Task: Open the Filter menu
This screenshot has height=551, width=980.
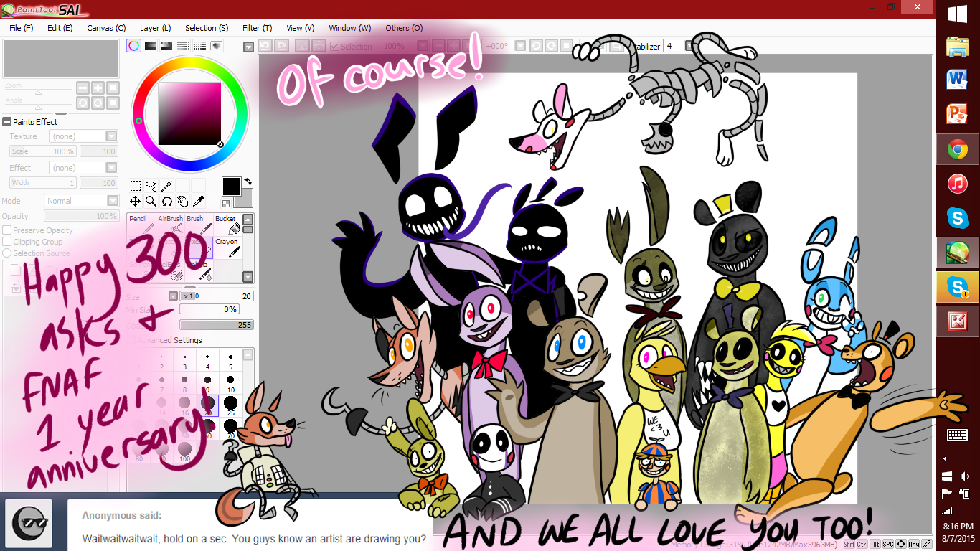Action: tap(257, 28)
